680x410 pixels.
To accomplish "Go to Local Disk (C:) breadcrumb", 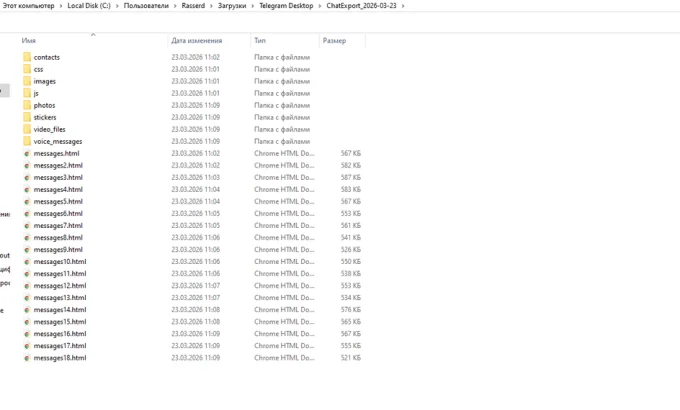I will 89,6.
